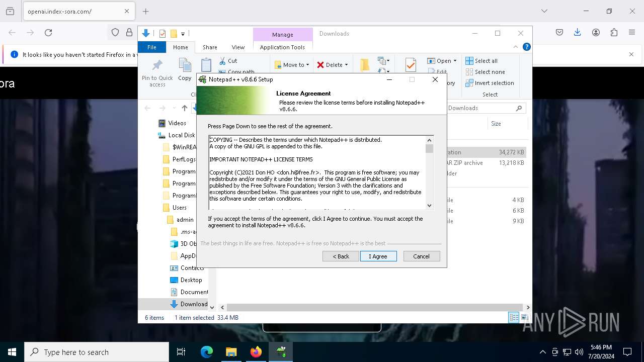Viewport: 644px width, 362px height.
Task: Open the Move to dropdown
Action: tap(292, 65)
